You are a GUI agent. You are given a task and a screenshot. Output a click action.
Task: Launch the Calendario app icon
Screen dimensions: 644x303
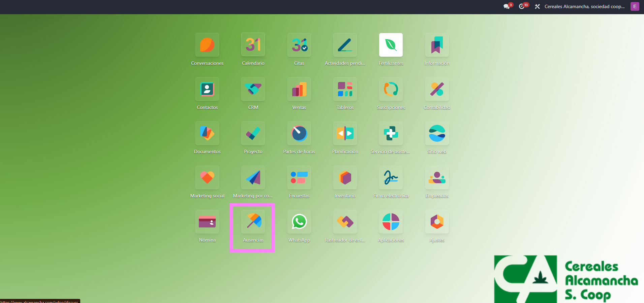coord(253,45)
